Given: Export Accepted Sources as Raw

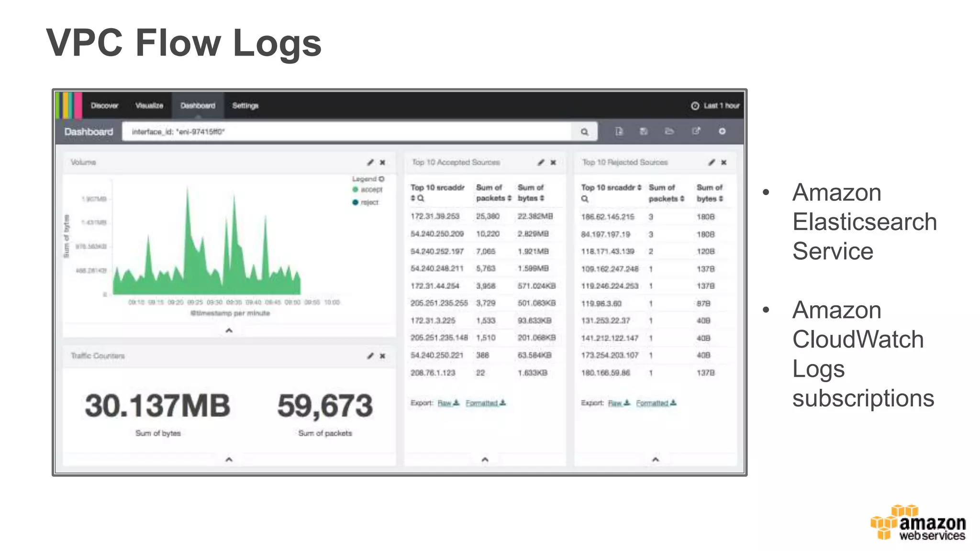Looking at the screenshot, I should 448,403.
